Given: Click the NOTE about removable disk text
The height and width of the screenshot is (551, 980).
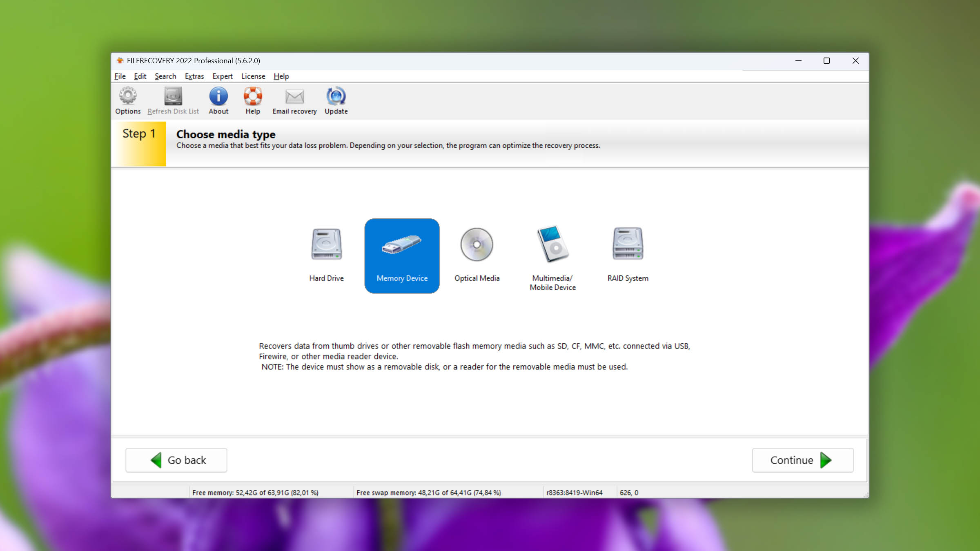Looking at the screenshot, I should click(x=445, y=367).
